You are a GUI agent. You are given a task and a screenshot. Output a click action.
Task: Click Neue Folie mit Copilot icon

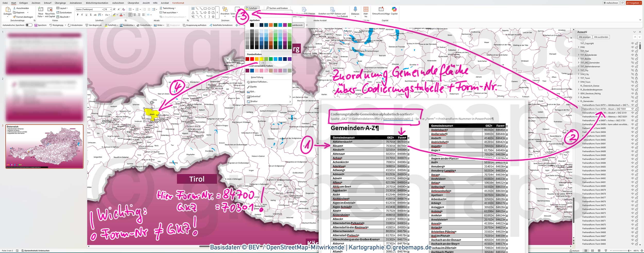50,10
